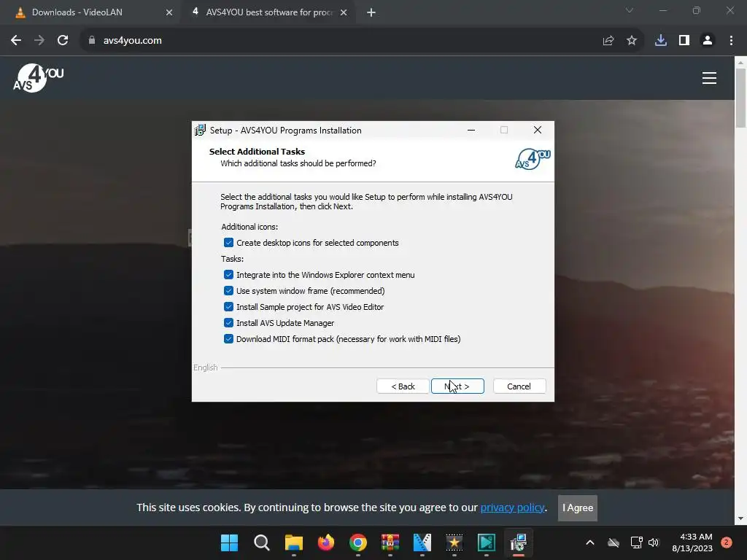Open notification badge in taskbar
This screenshot has width=747, height=560.
[727, 542]
